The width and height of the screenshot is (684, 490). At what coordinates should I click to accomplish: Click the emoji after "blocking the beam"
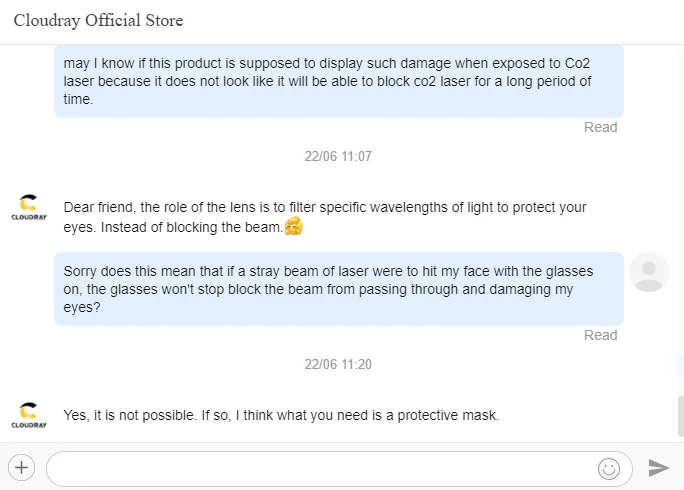[x=294, y=227]
